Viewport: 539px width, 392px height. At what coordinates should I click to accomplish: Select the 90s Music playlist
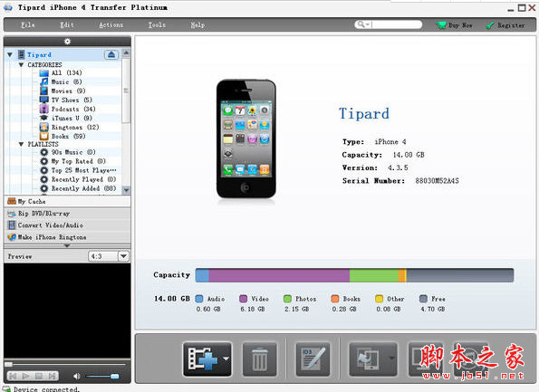[x=67, y=152]
